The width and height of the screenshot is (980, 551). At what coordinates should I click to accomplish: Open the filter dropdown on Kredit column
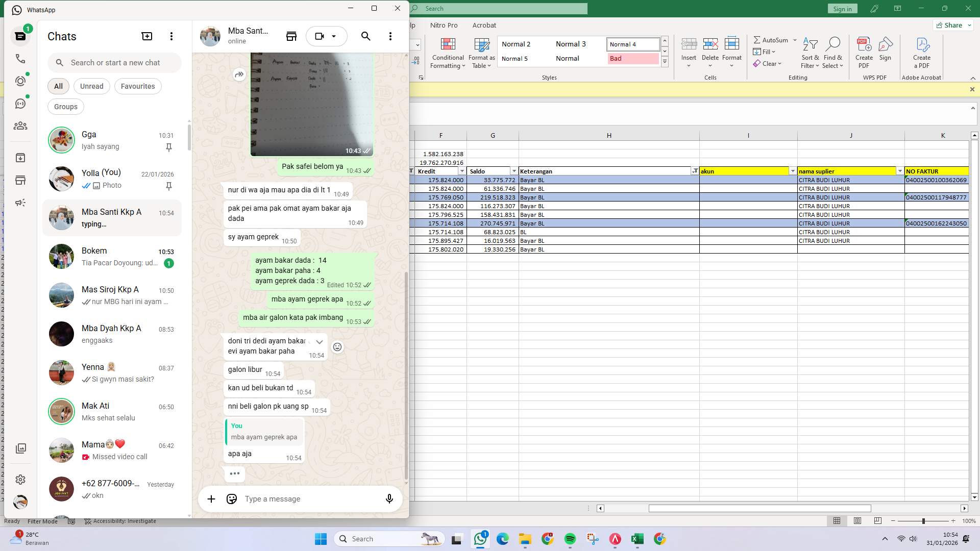point(461,171)
